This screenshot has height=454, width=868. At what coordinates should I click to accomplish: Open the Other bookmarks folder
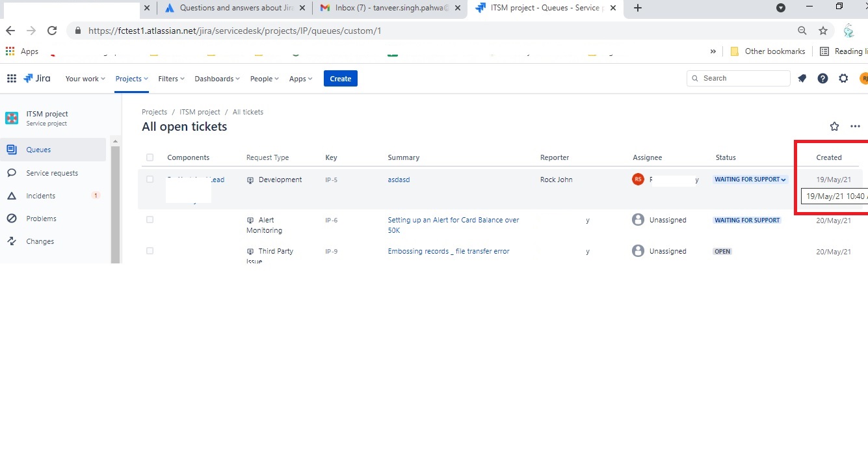(x=768, y=51)
